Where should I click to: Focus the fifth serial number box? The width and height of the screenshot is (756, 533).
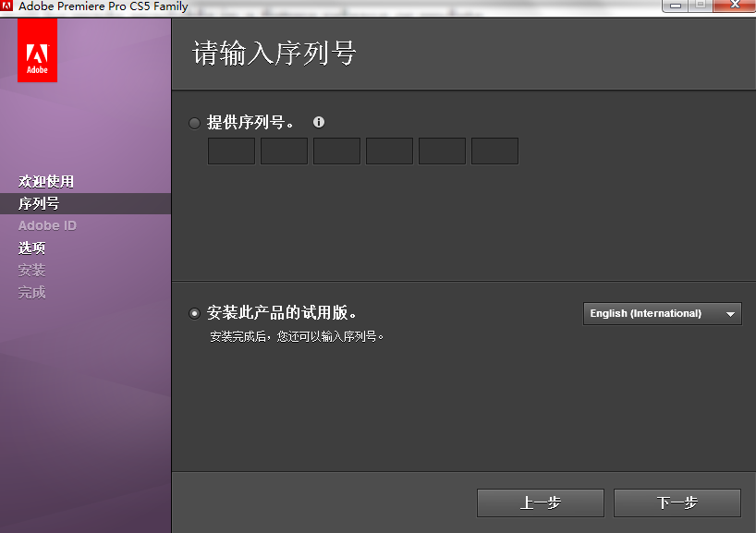442,151
